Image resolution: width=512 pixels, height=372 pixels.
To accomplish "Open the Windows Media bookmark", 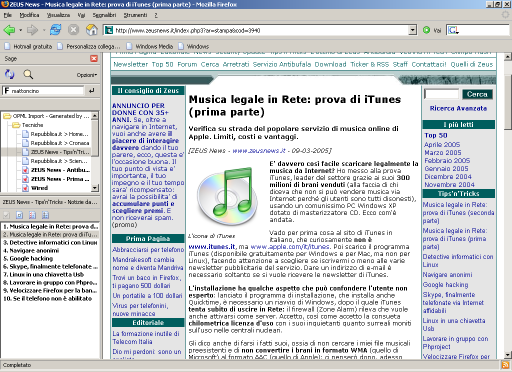I will tap(150, 46).
